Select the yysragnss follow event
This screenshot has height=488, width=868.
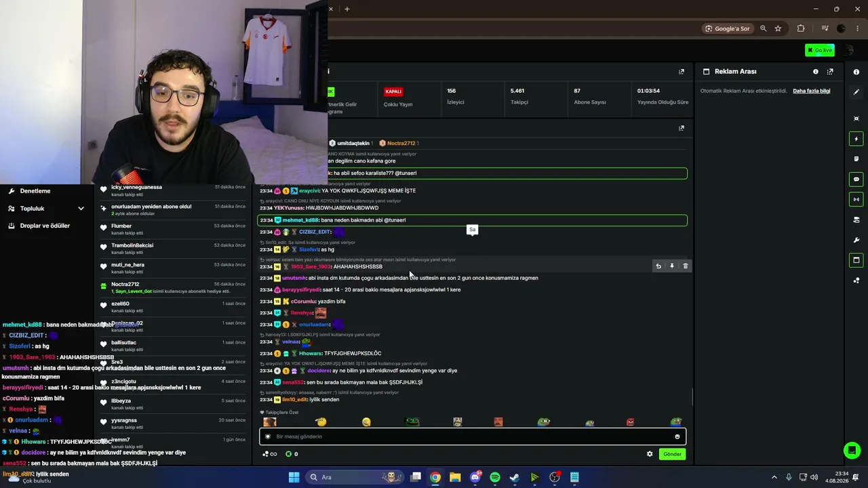[x=172, y=424]
